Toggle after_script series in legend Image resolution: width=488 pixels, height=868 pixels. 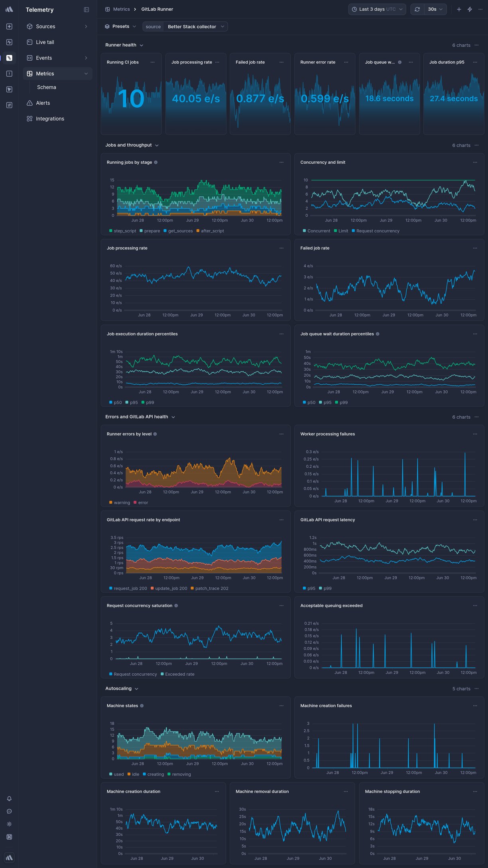(210, 231)
